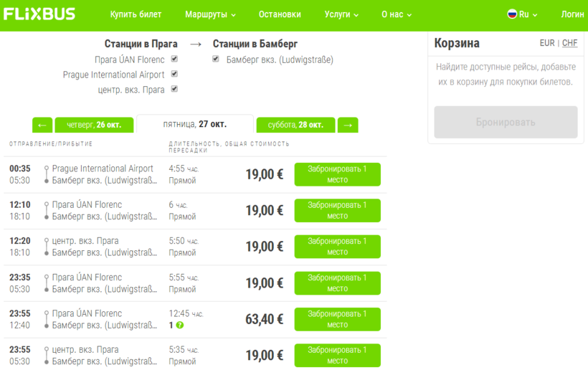Image resolution: width=588 pixels, height=370 pixels.
Task: Select EUR currency in the cart
Action: tap(547, 43)
